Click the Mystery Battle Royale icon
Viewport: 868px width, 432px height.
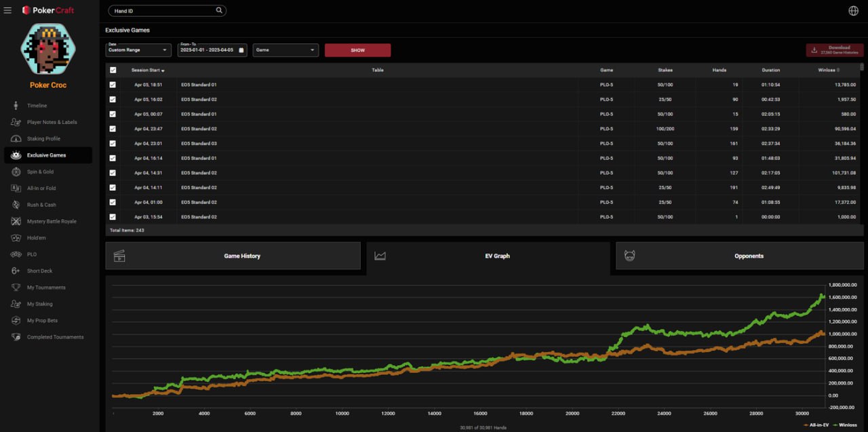(16, 221)
